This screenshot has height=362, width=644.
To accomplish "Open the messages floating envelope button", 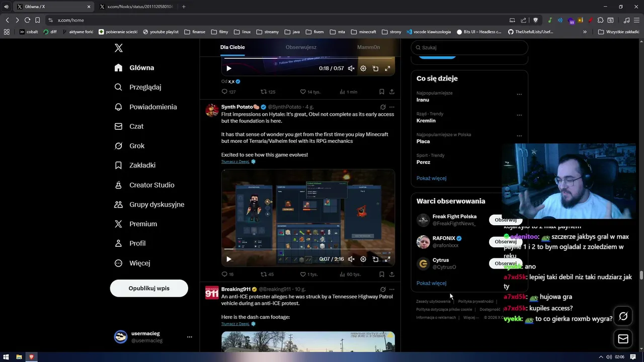I will [623, 339].
